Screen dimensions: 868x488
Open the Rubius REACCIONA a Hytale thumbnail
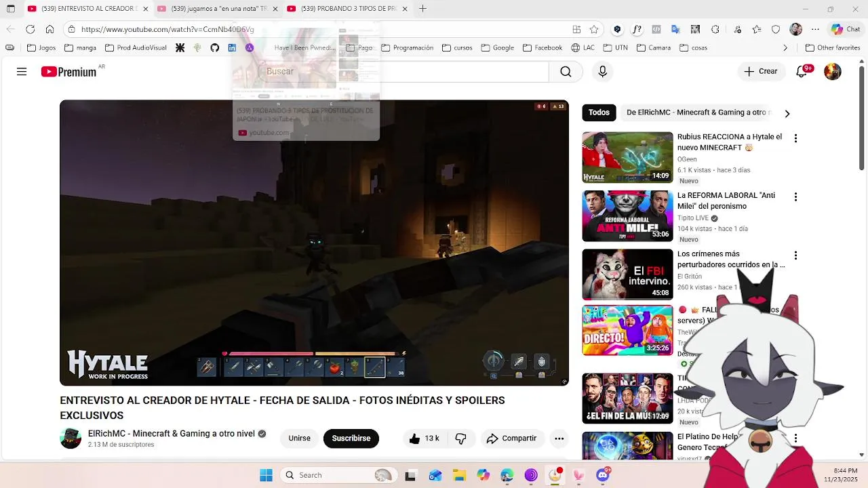627,157
